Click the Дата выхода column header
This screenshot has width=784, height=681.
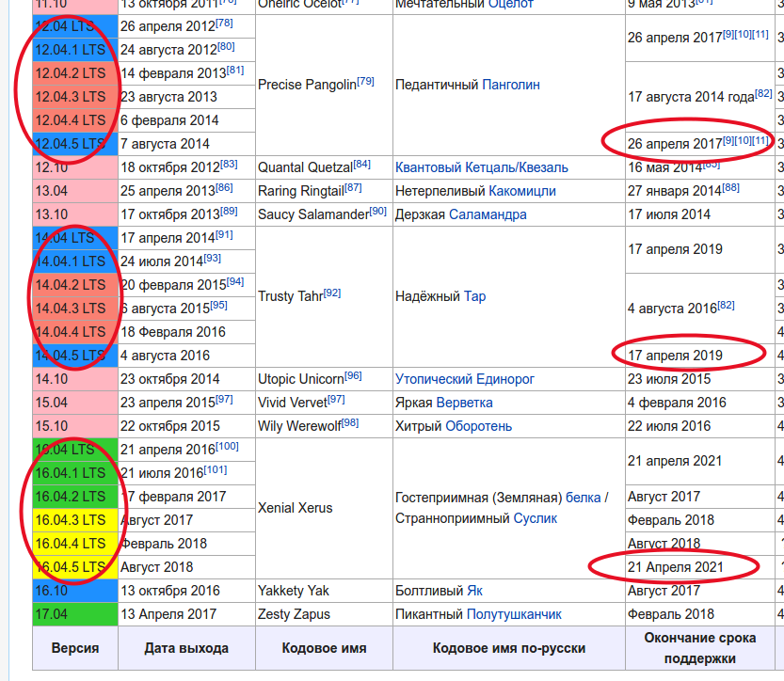coord(186,648)
